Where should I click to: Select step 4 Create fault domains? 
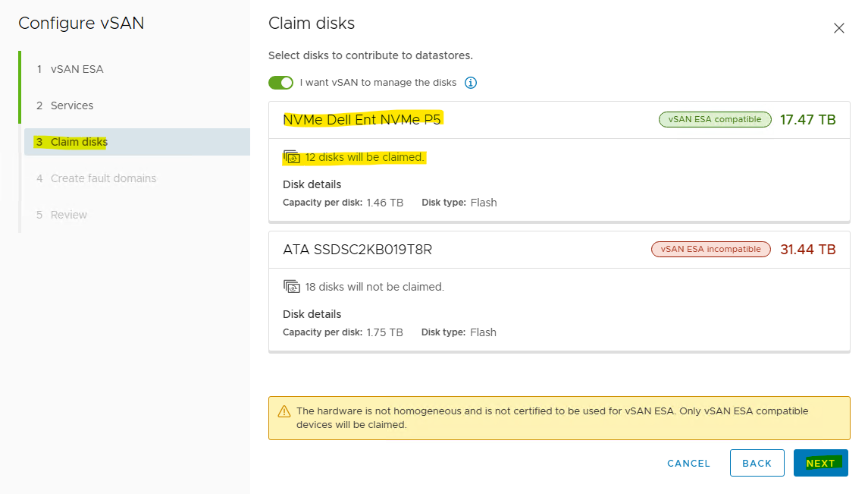(x=103, y=178)
